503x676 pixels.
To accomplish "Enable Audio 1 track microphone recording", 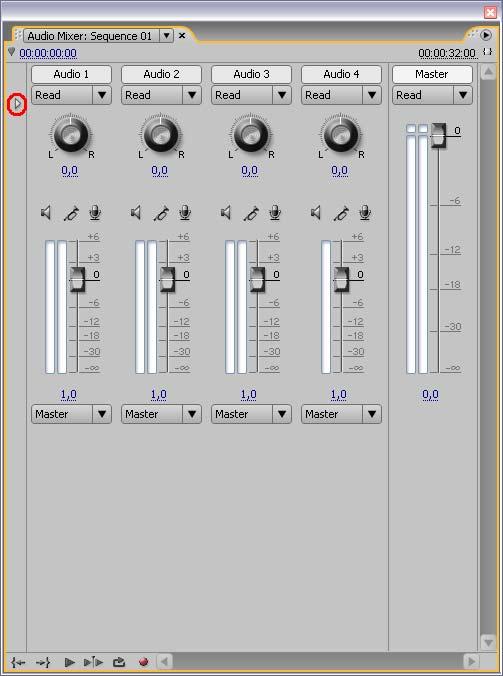I will point(95,213).
